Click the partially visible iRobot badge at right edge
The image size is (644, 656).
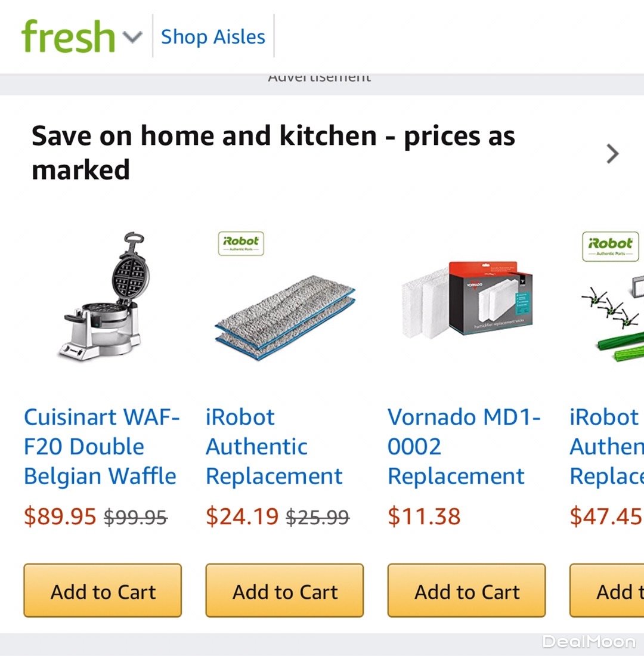(610, 246)
